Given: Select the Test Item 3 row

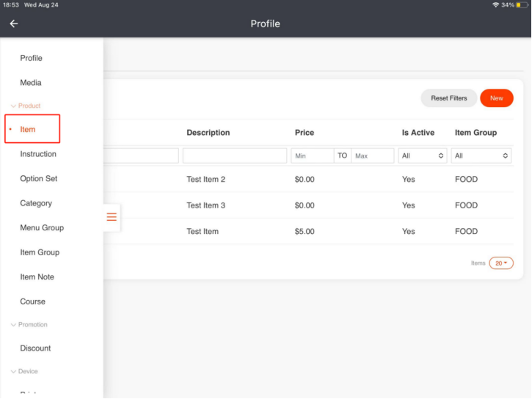Looking at the screenshot, I should point(308,205).
